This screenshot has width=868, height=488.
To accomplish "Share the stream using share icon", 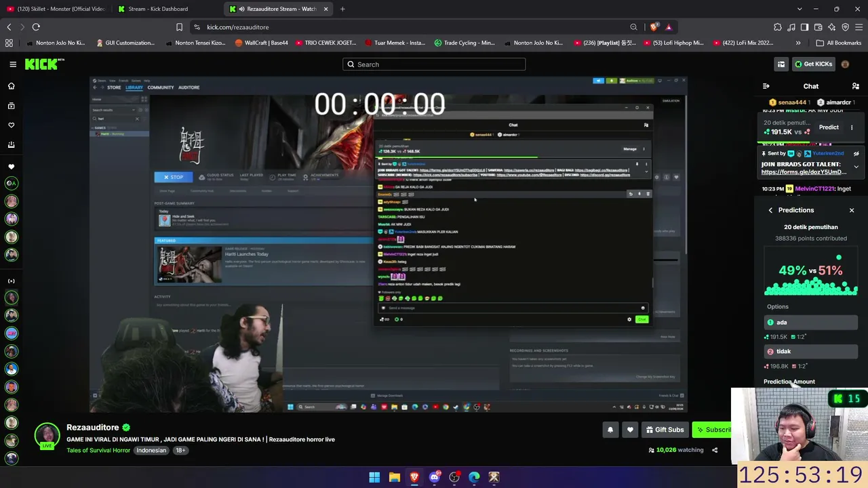I will click(715, 450).
